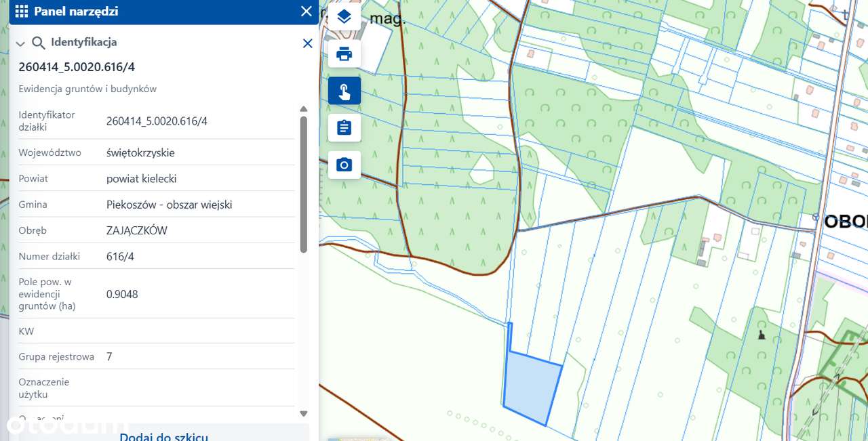Select parcel ID heading 260414_5.0020.616/4

pos(77,66)
